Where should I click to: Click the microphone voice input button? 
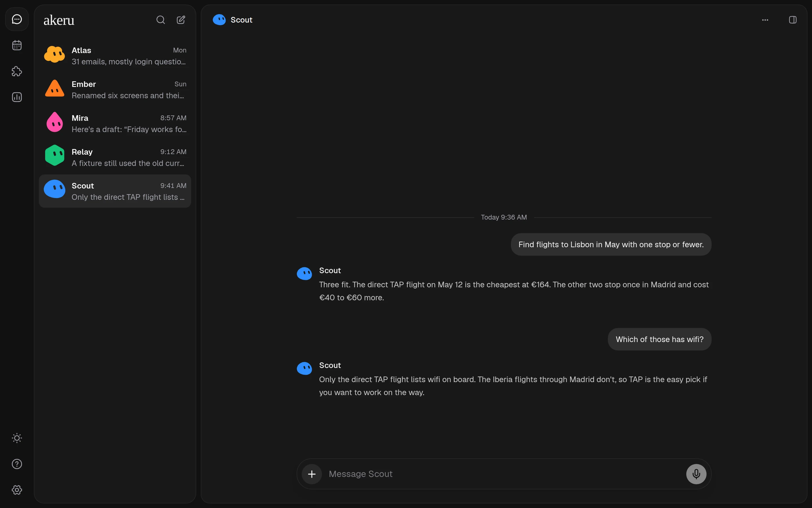(696, 474)
